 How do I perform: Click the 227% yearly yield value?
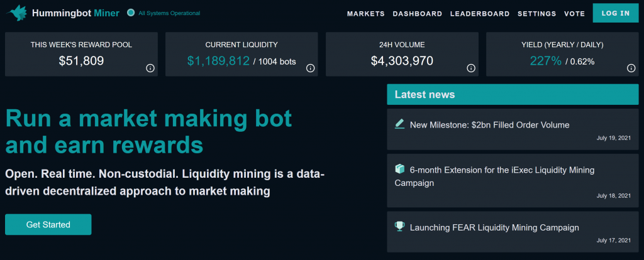click(x=546, y=61)
